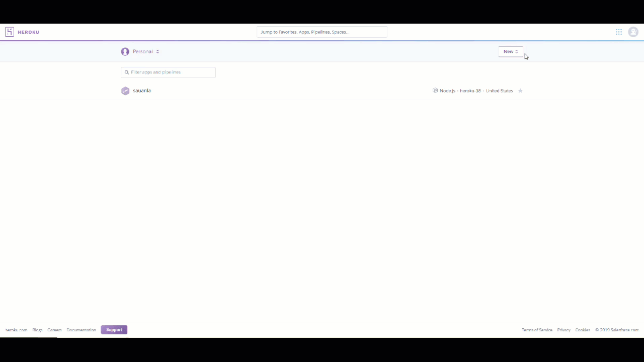Viewport: 644px width, 362px height.
Task: Focus the Jump to Favorites search box
Action: (x=322, y=32)
